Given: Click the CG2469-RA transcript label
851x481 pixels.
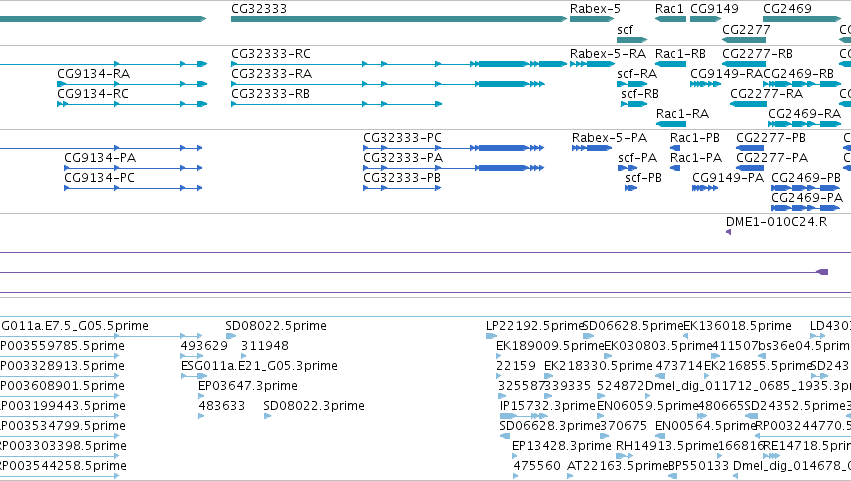Looking at the screenshot, I should click(804, 114).
